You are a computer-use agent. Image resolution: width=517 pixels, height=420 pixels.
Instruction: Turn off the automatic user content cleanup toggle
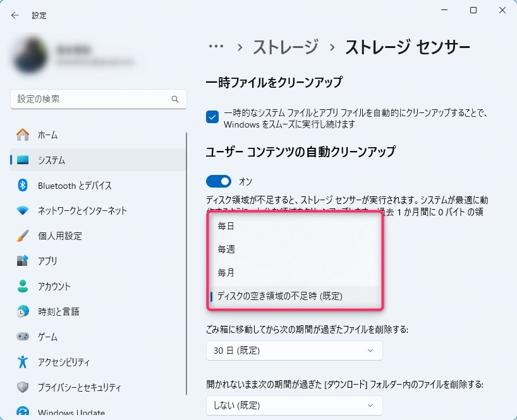[219, 182]
